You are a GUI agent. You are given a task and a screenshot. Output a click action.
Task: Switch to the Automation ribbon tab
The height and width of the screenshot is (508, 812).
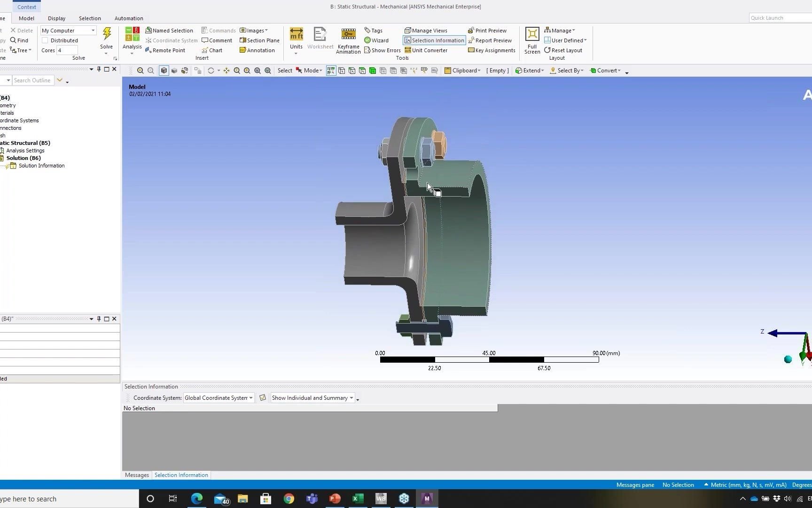[129, 18]
